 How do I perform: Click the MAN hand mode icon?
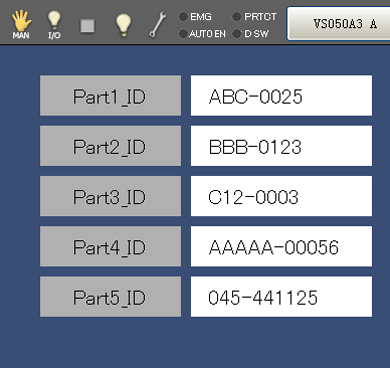point(21,24)
